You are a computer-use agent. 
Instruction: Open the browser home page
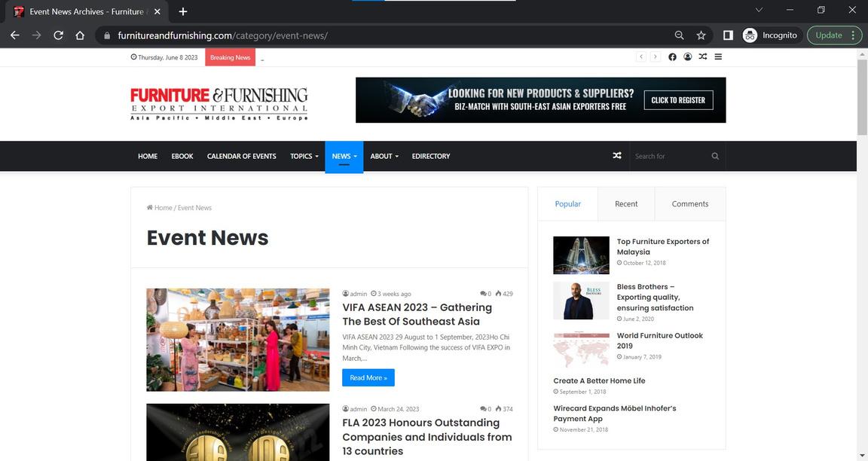(80, 35)
